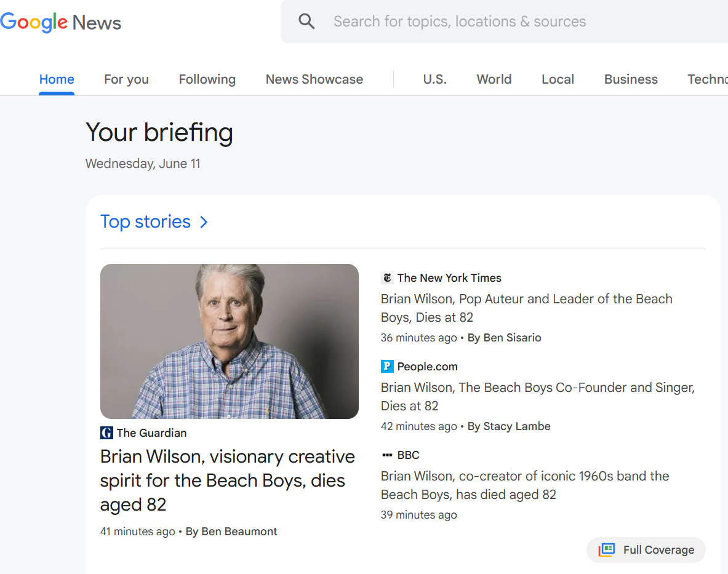Go to News Showcase tab
This screenshot has width=728, height=574.
(x=314, y=79)
